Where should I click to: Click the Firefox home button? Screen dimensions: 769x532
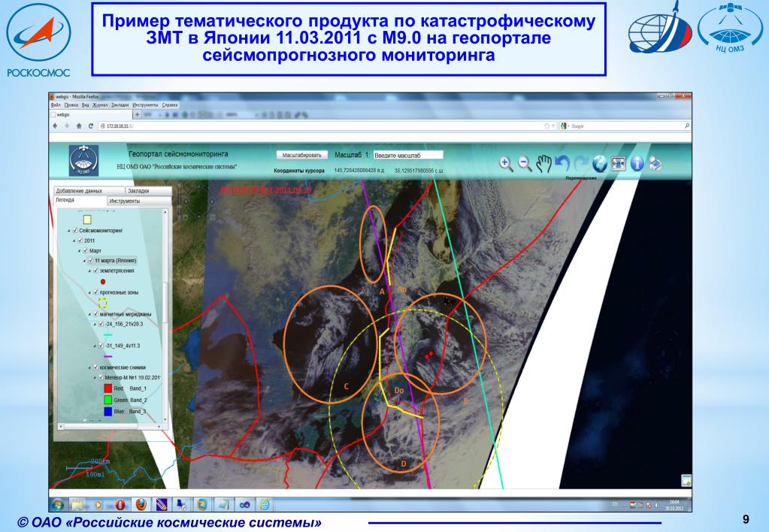point(79,126)
